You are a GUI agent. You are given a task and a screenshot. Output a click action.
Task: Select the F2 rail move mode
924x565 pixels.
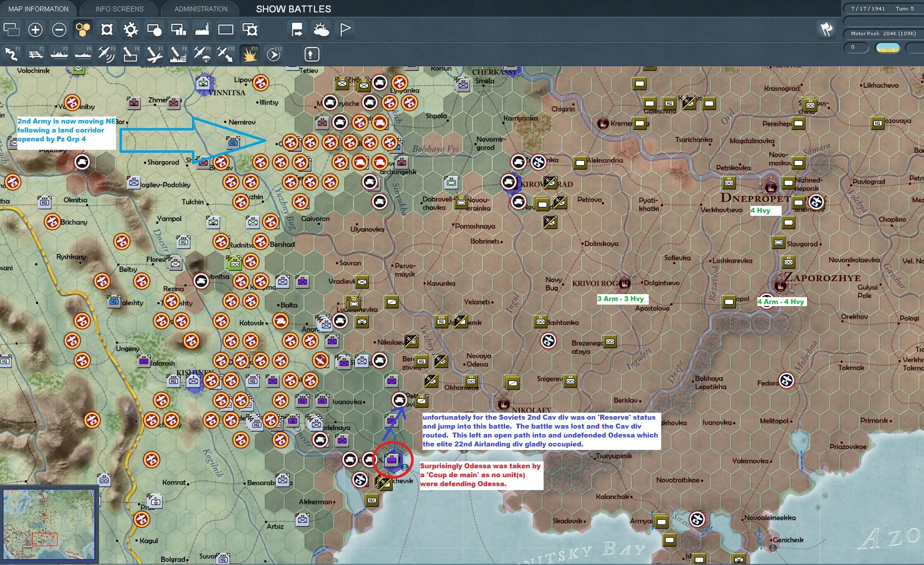[x=35, y=54]
